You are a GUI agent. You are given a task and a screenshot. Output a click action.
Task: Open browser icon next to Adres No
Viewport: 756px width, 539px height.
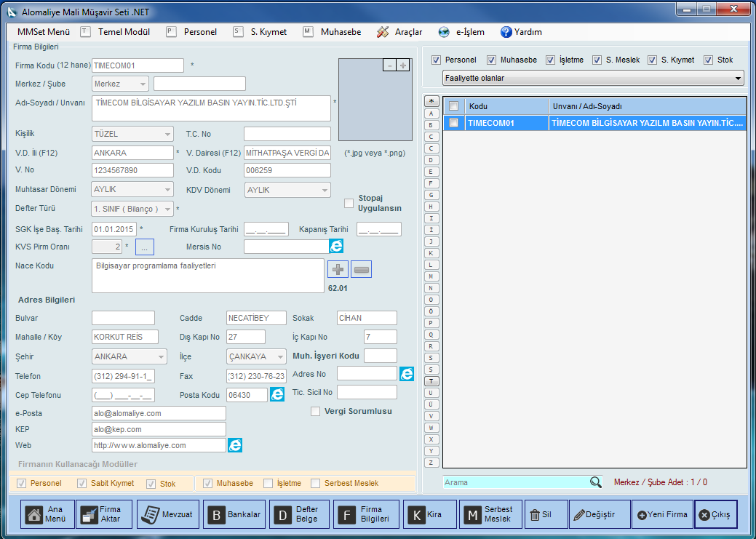[407, 374]
